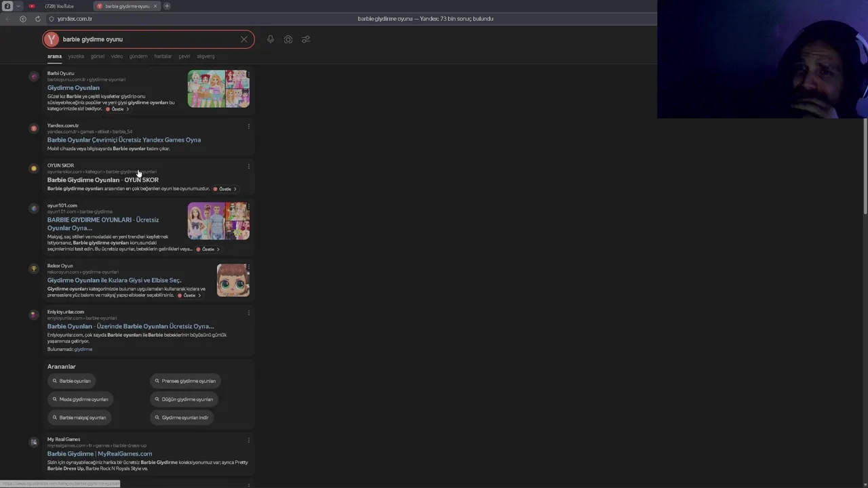Click the site info icon in address bar

click(51, 19)
